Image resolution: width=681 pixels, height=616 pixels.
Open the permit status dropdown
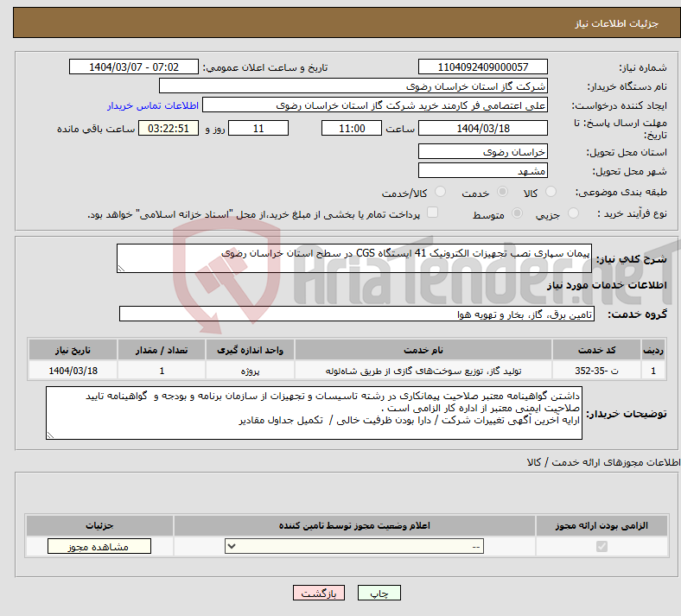[x=354, y=547]
